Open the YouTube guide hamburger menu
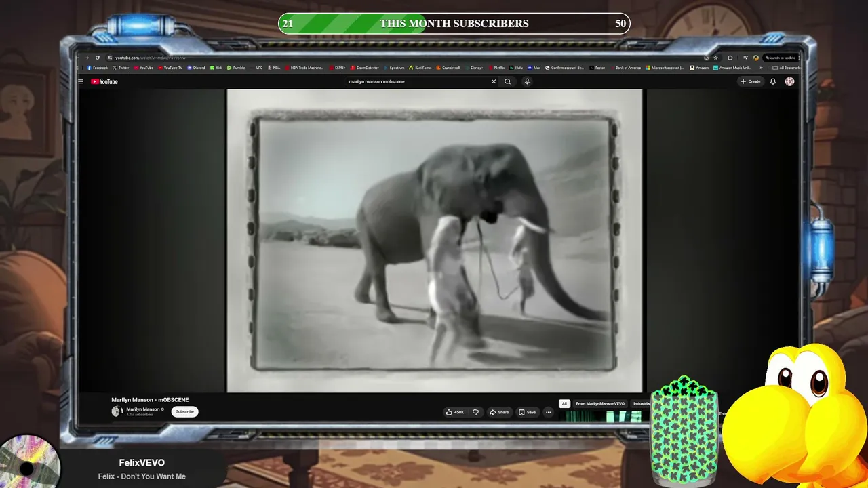This screenshot has width=868, height=488. pos(81,81)
